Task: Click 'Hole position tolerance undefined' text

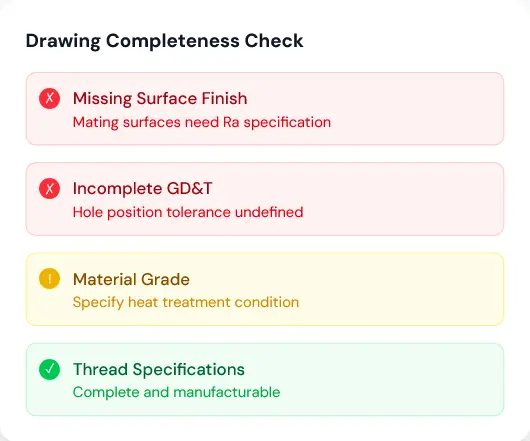Action: [188, 212]
